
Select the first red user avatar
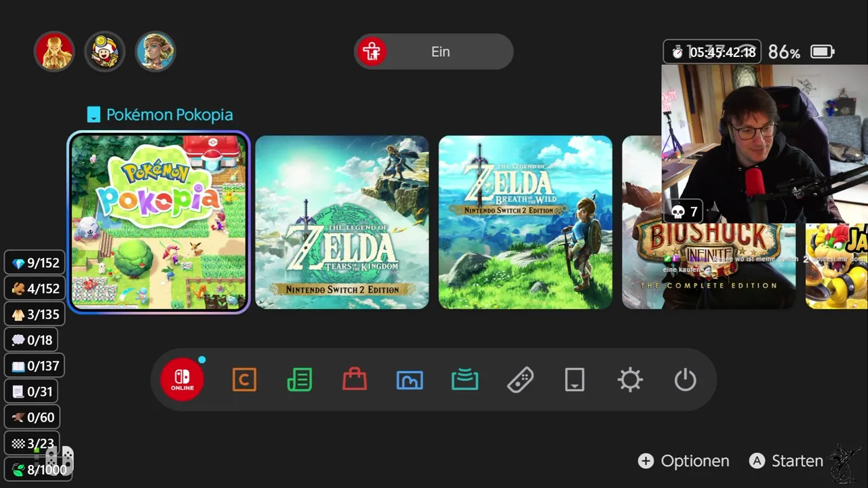pyautogui.click(x=54, y=52)
